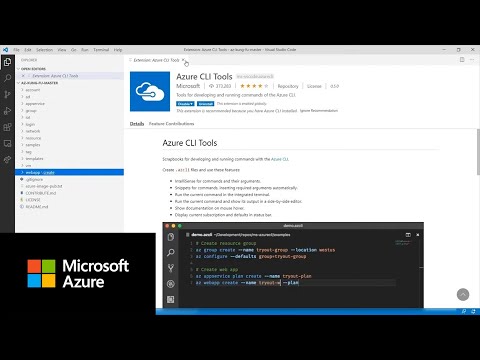This screenshot has width=480, height=360.
Task: Select the Details tab
Action: [137, 124]
